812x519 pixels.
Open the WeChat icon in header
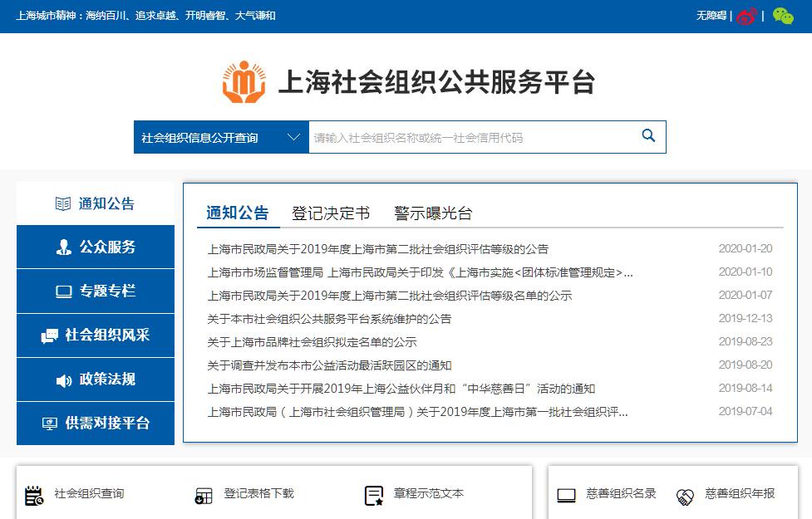coord(782,16)
